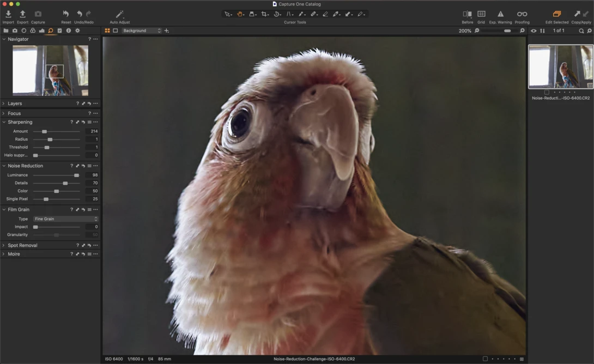Open browser search magnifier icon

tap(581, 31)
